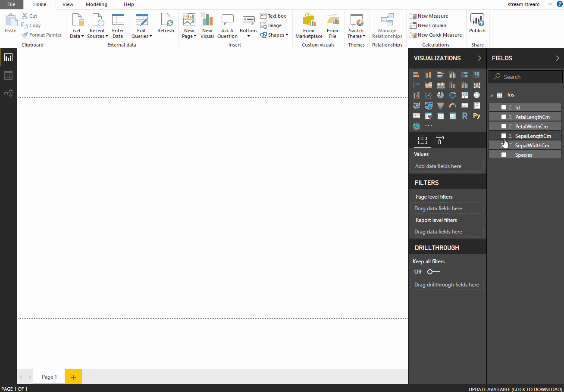This screenshot has width=564, height=392.
Task: Select the map globe visualization
Action: pyautogui.click(x=476, y=95)
